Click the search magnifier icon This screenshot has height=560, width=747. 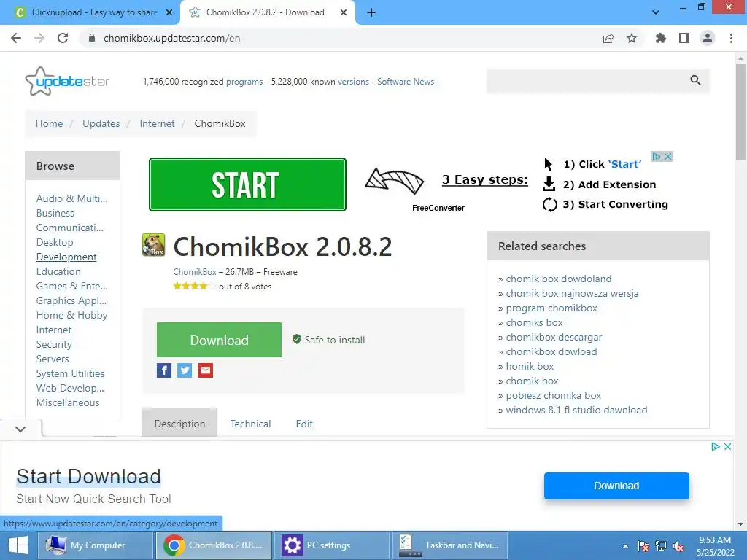[x=695, y=80]
